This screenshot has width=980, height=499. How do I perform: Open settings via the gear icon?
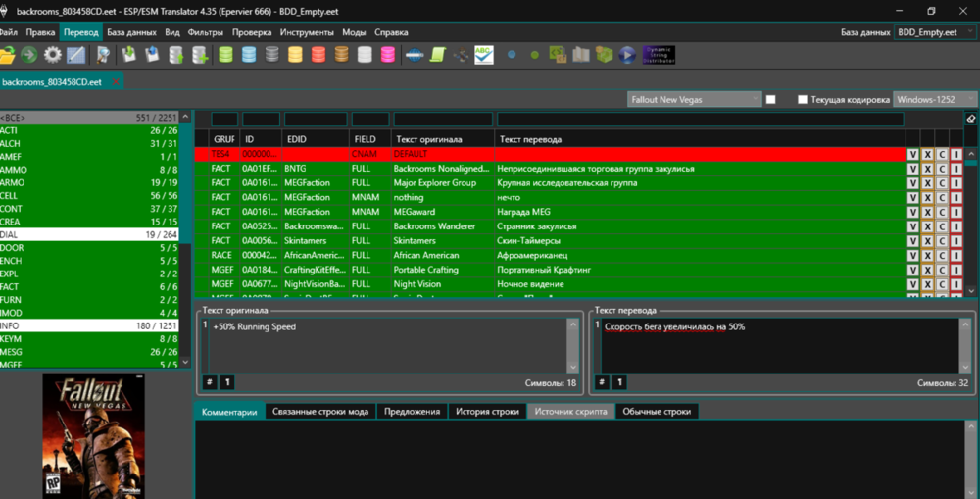(53, 55)
